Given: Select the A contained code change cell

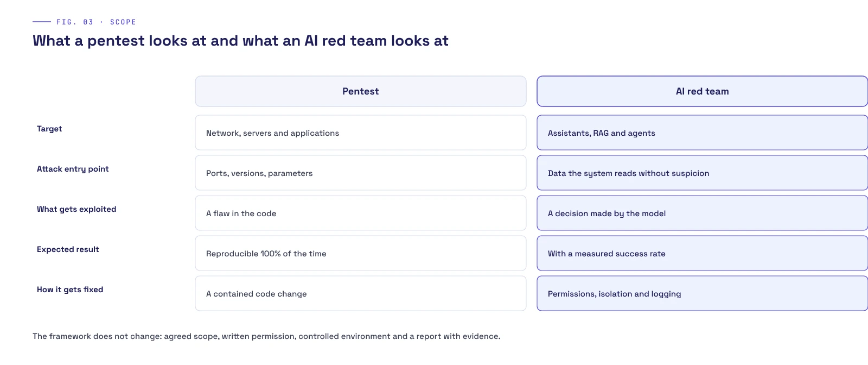Looking at the screenshot, I should tap(361, 293).
